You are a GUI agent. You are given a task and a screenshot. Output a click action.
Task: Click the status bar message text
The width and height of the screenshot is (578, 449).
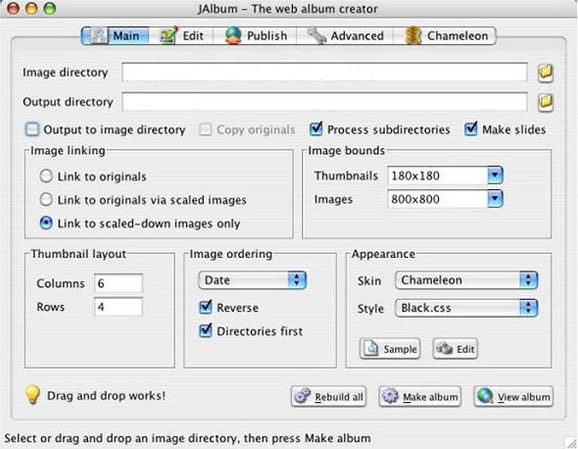point(188,438)
